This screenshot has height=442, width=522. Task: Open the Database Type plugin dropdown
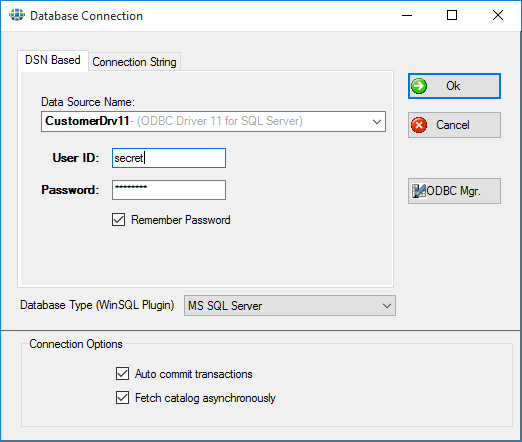click(x=290, y=305)
